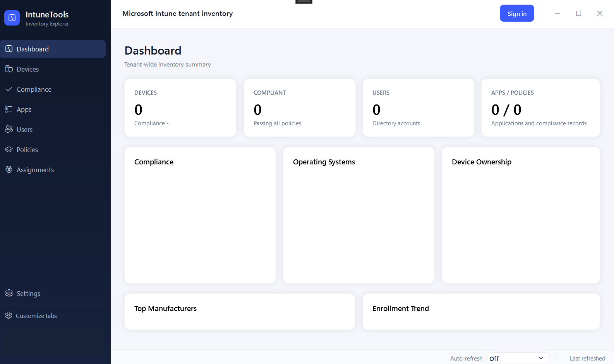Viewport: 614px width, 364px height.
Task: Click 'Microsoft Intune tenant inventory' title
Action: 178,14
